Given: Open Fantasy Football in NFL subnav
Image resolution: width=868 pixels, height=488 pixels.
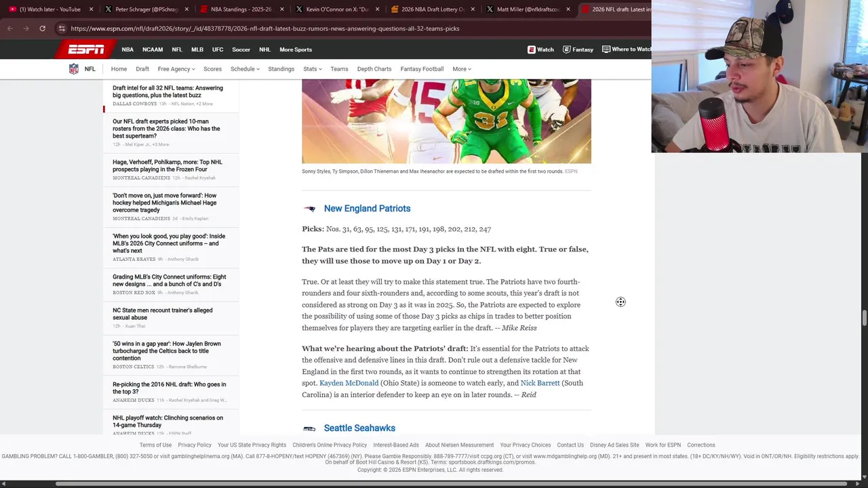Looking at the screenshot, I should (422, 69).
